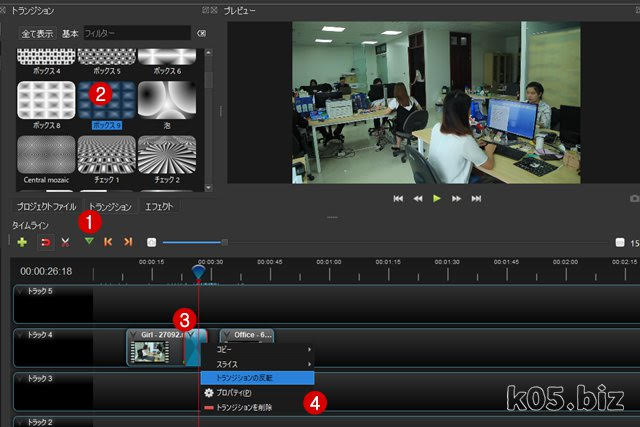Screen dimensions: 640x427
Task: Open the Office clip dropdown arrow
Action: tap(227, 335)
